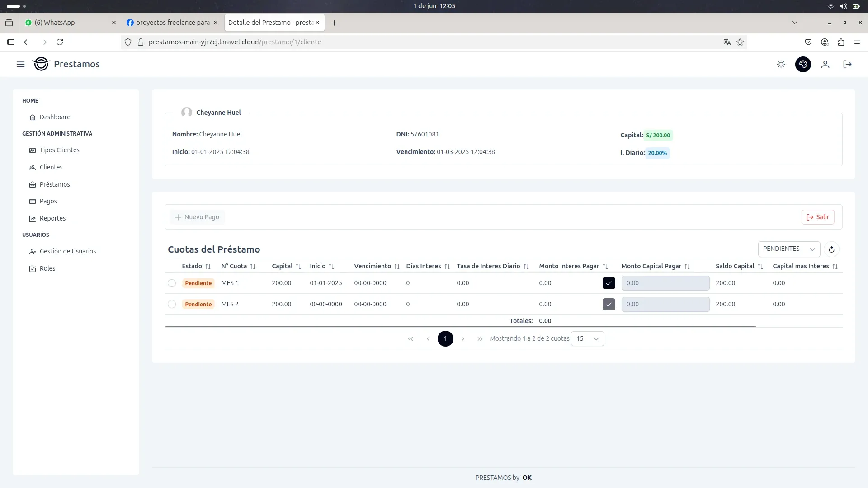Select the MES 1 row radio button
The height and width of the screenshot is (488, 868).
click(172, 283)
